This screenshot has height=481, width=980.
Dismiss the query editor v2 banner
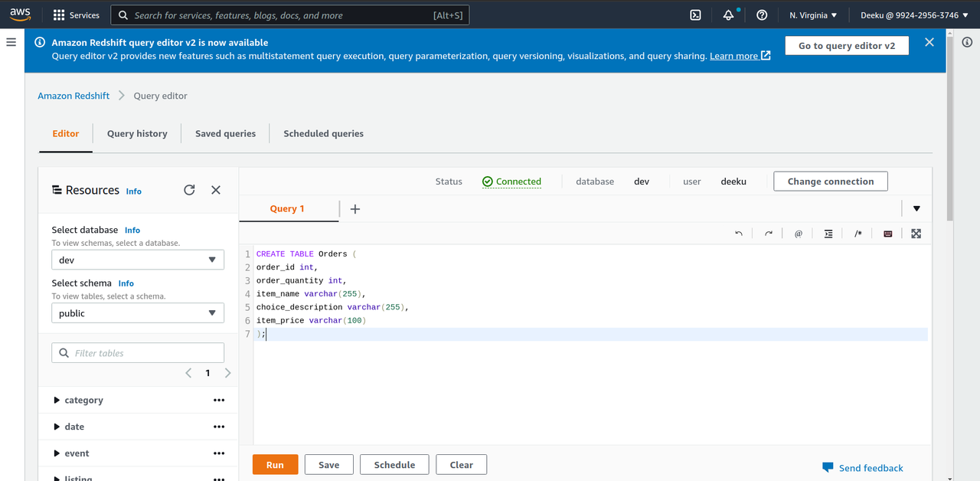(x=929, y=43)
